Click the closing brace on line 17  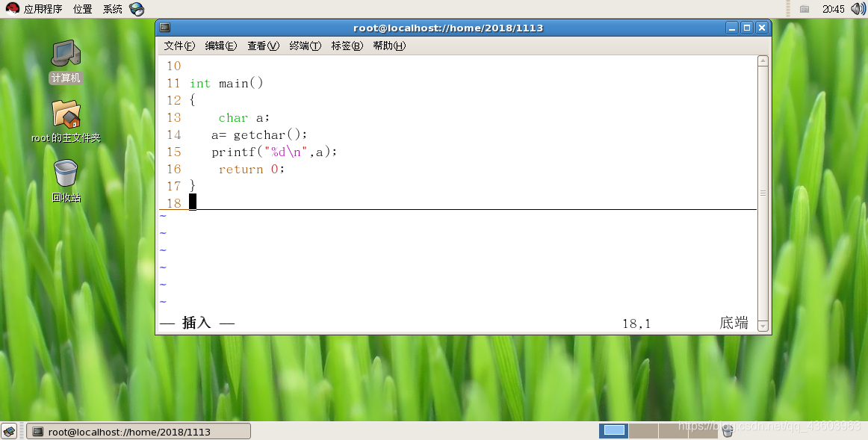[193, 185]
